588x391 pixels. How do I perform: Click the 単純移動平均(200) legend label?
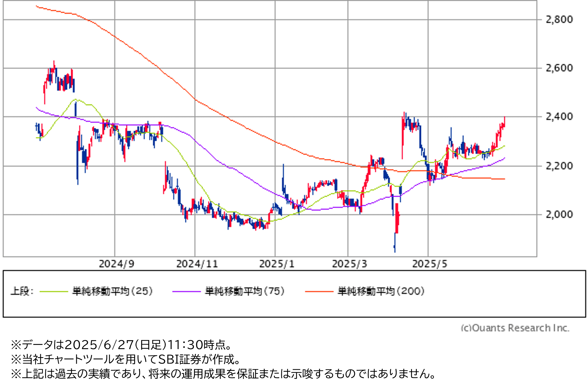tap(381, 291)
